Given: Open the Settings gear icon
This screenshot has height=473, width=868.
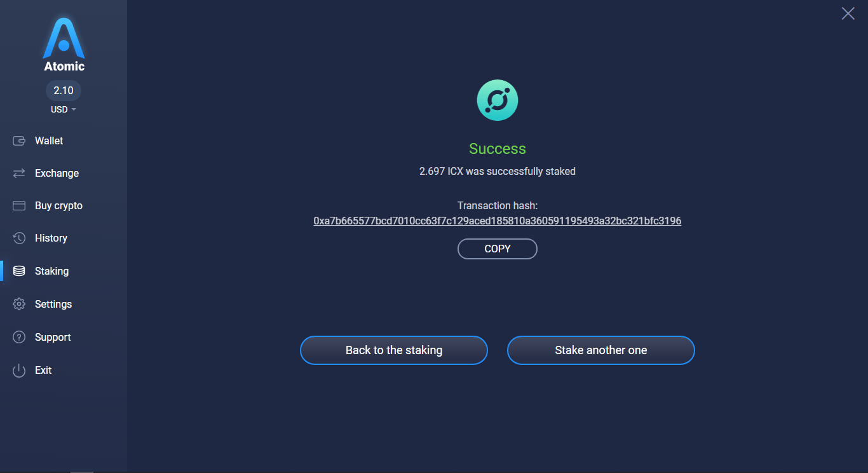Looking at the screenshot, I should click(19, 305).
